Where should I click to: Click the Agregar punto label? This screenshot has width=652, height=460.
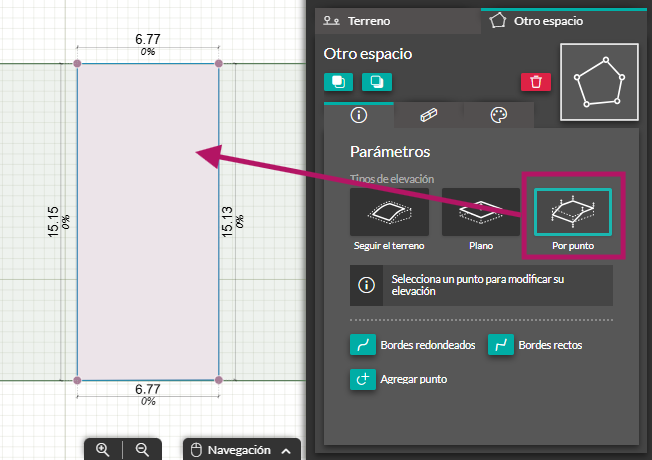[x=414, y=379]
